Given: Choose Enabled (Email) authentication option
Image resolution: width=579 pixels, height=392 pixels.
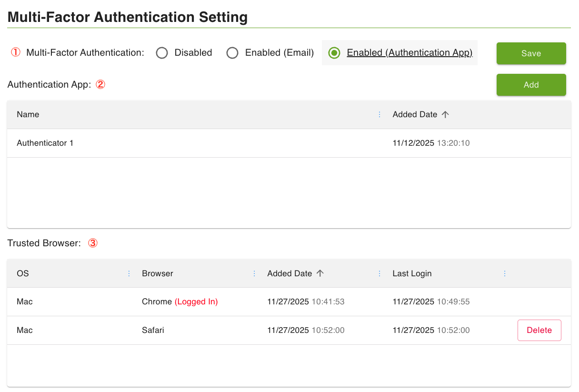Looking at the screenshot, I should [x=232, y=53].
